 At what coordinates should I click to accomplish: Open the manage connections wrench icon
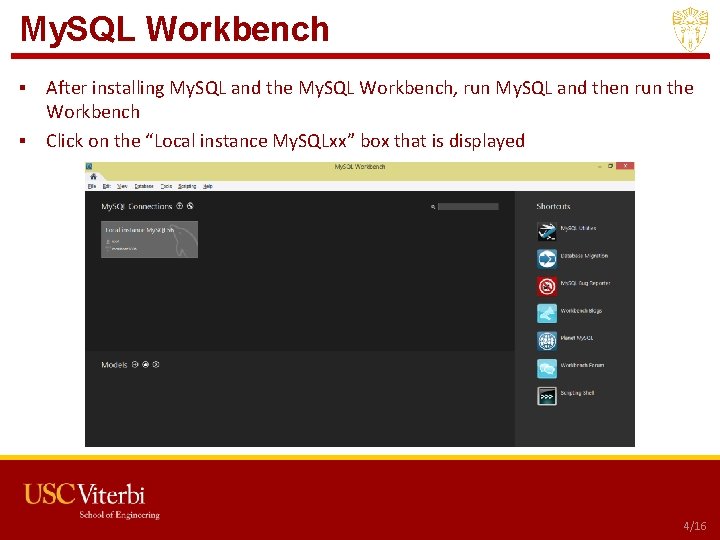pos(190,206)
